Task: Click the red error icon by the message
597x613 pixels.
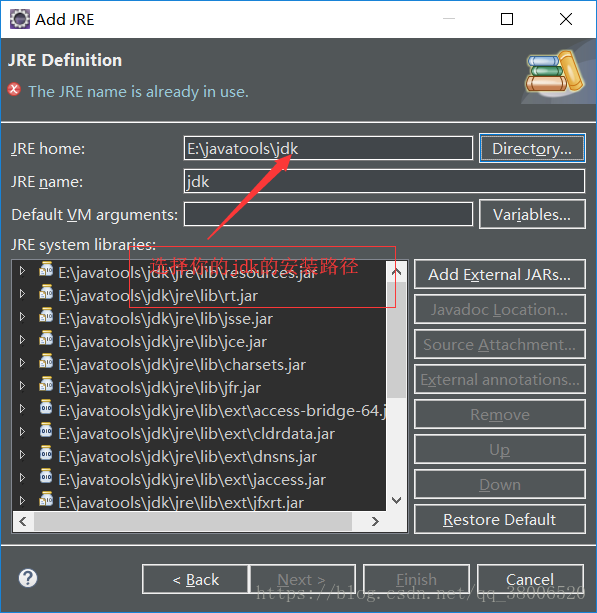Action: [14, 90]
